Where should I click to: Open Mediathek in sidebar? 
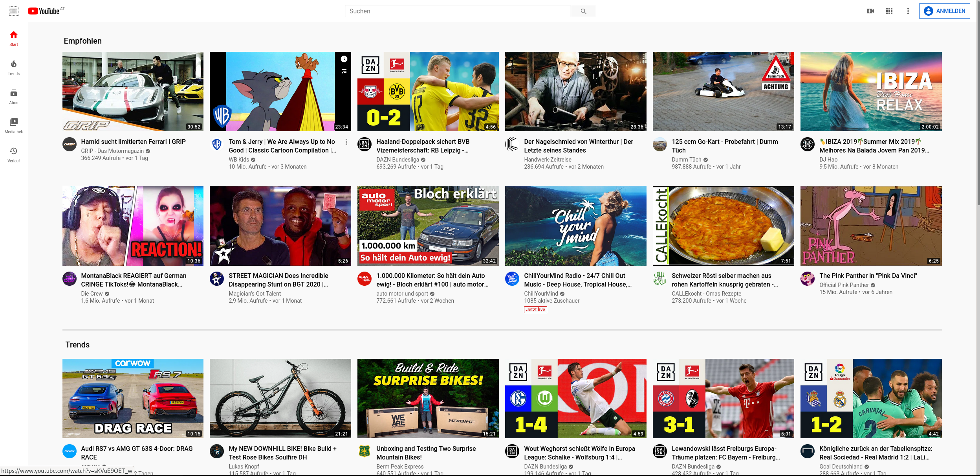(x=14, y=126)
